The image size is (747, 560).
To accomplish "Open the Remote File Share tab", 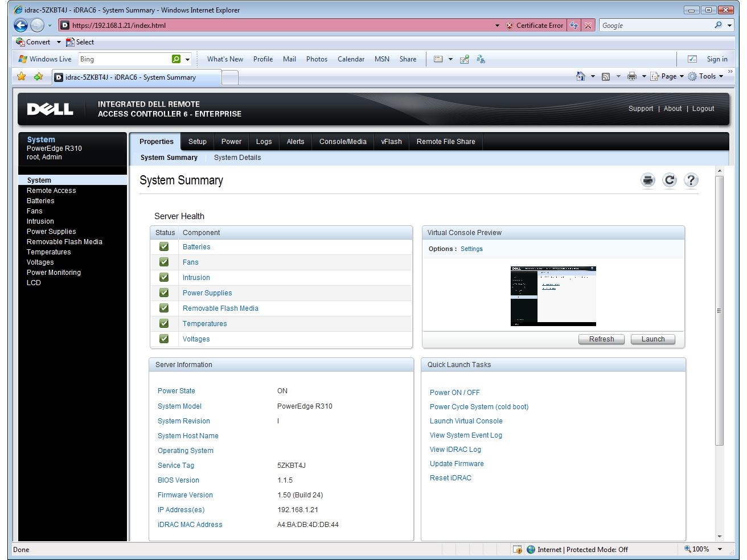I will click(x=445, y=142).
